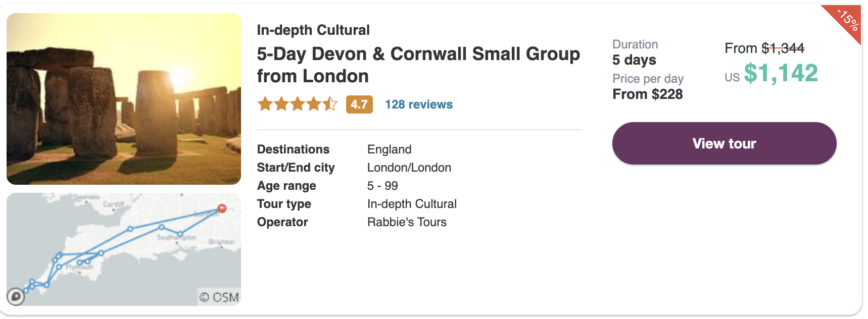Screen dimensions: 868x319
Task: Click the In-depth Cultural tour type value
Action: (412, 204)
